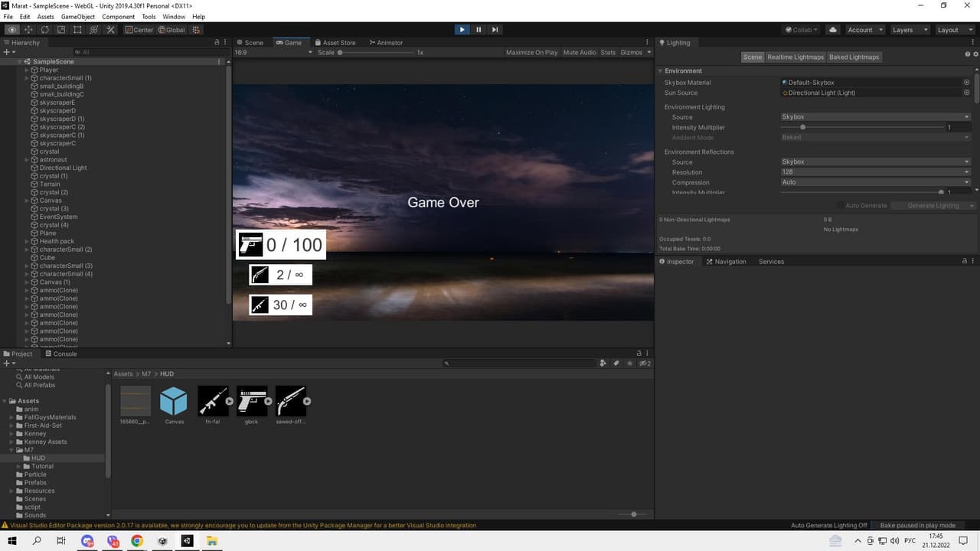Open the Assets menu
The height and width of the screenshot is (551, 980).
pos(46,17)
